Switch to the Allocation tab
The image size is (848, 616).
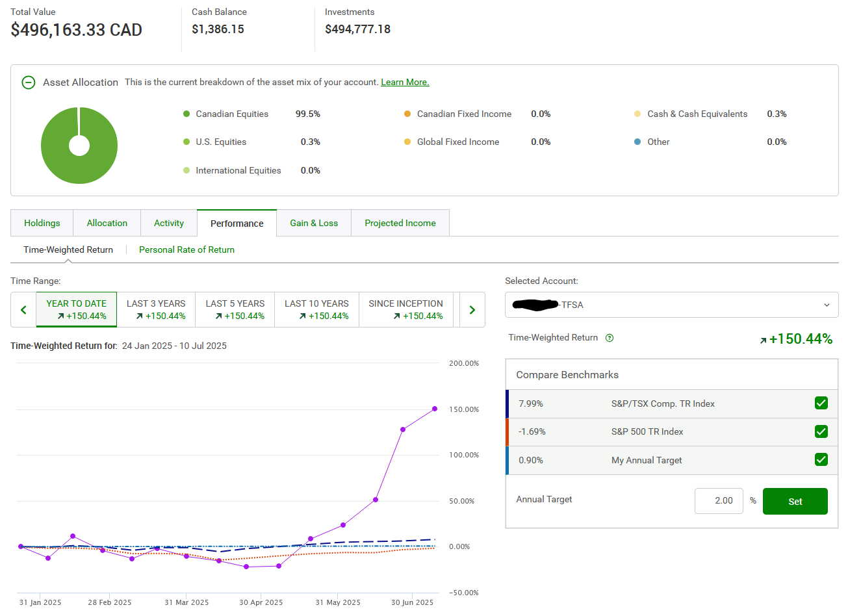tap(107, 223)
